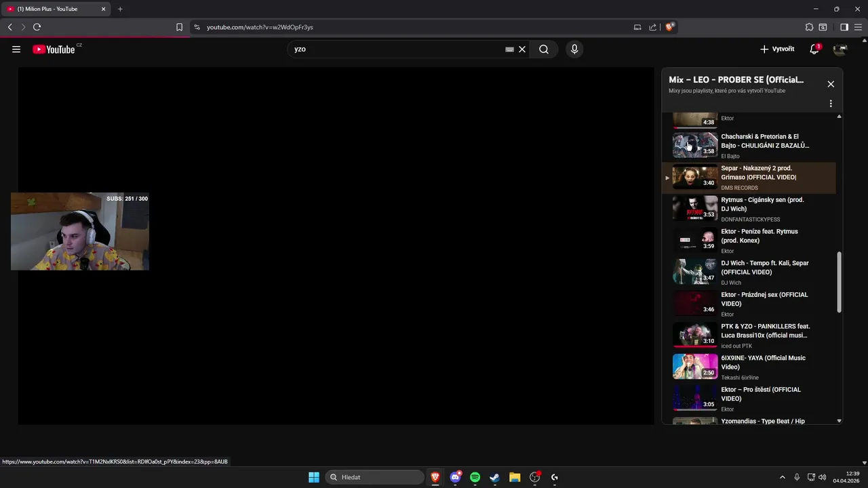Toggle the browser sidebar panel
The height and width of the screenshot is (488, 868).
[844, 27]
